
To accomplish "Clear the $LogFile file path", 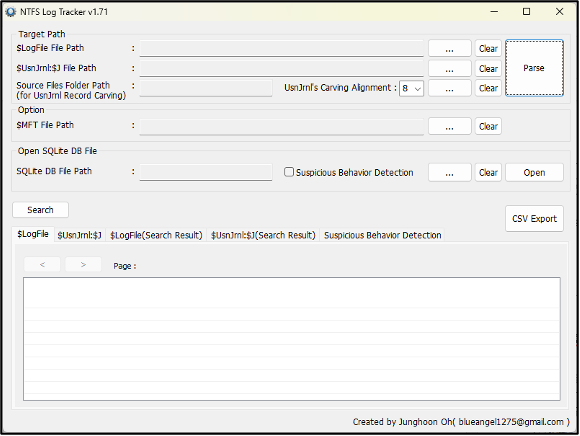I will 488,48.
